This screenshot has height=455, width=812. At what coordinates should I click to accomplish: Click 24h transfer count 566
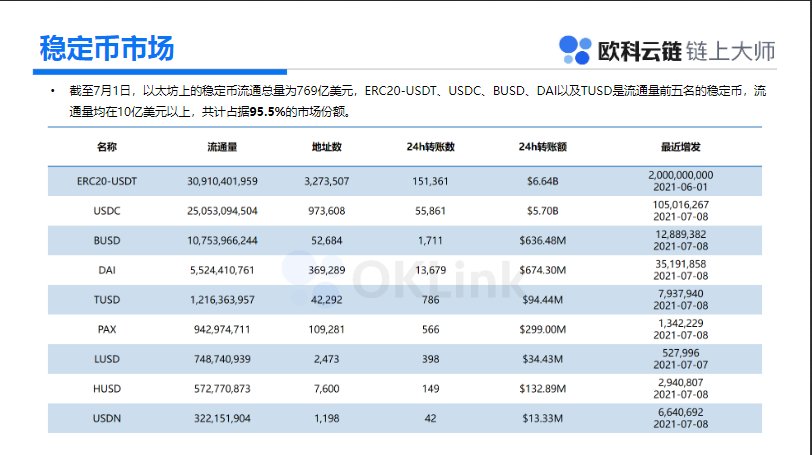(x=430, y=329)
